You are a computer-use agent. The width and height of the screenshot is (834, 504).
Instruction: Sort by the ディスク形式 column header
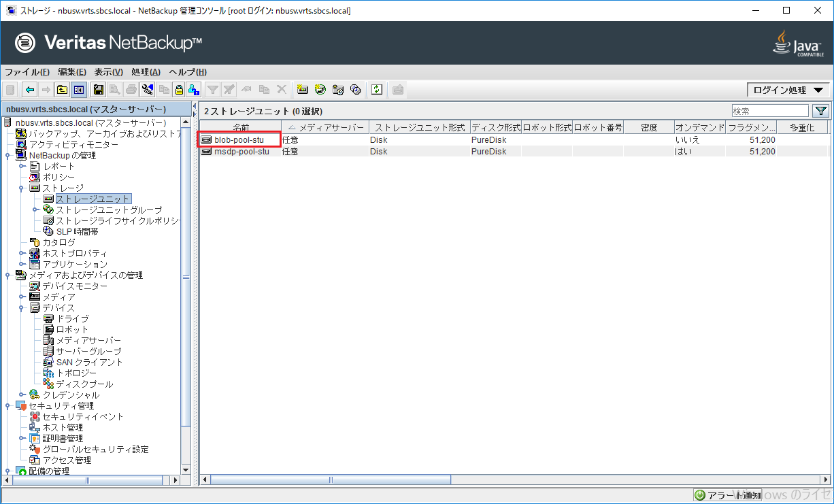(x=496, y=127)
